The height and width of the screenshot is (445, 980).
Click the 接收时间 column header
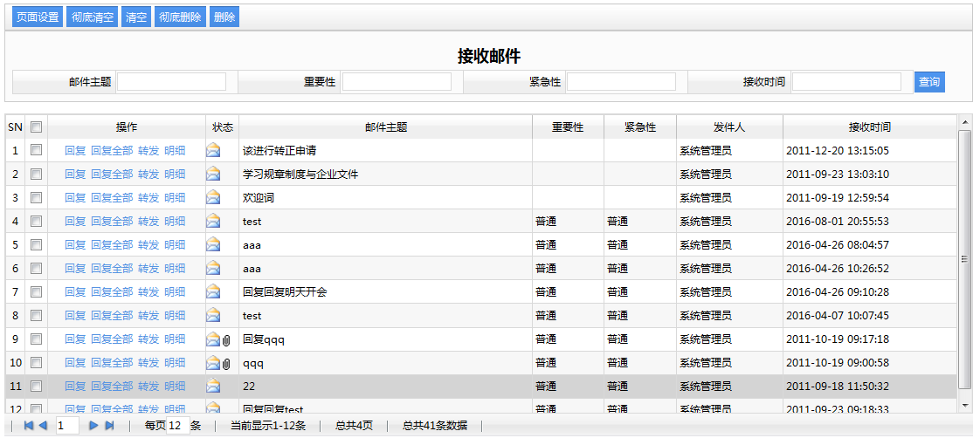tap(869, 127)
